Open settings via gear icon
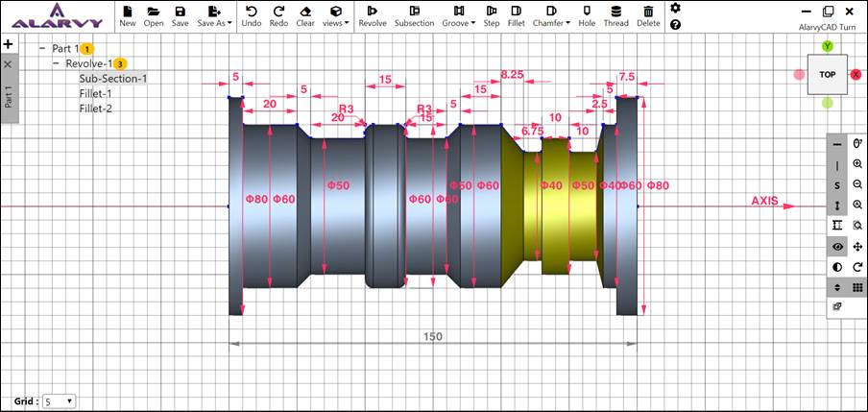Screen dimensions: 868x412 click(x=675, y=8)
